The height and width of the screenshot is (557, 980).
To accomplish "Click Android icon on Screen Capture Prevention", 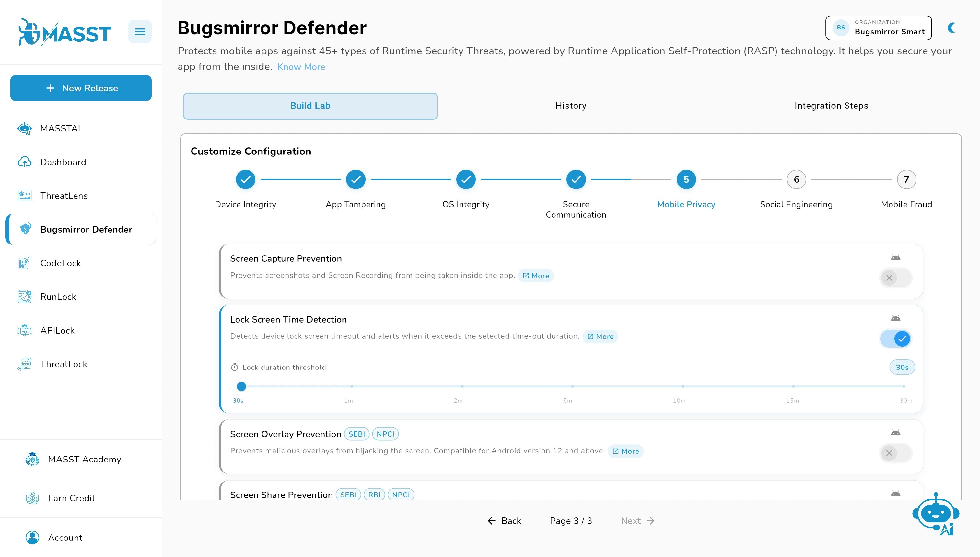I will pos(896,257).
